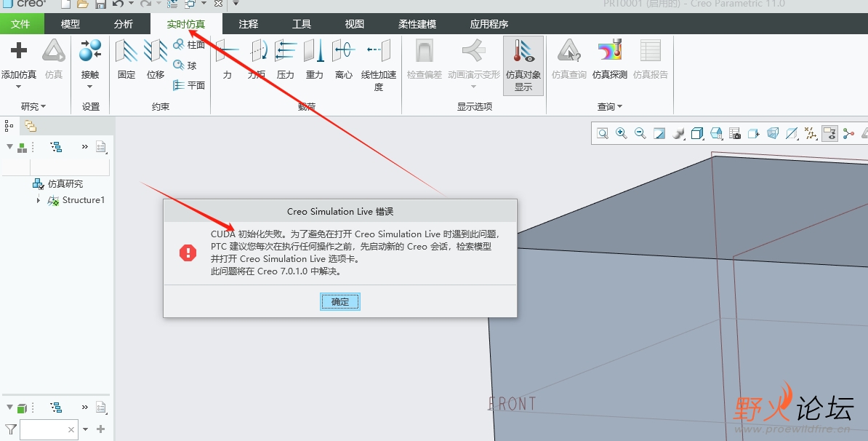Viewport: 868px width, 441px height.
Task: Add a 离心 centrifugal load
Action: [344, 59]
